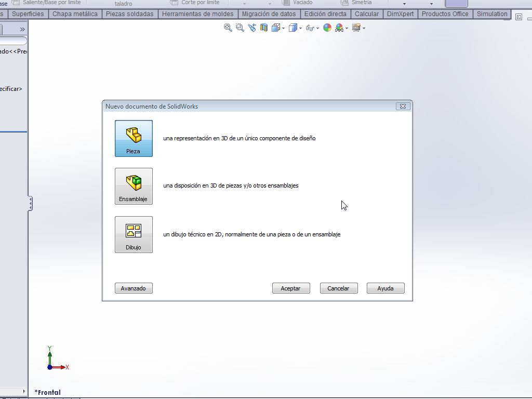Open the DimXpert tab
The height and width of the screenshot is (399, 532).
[x=401, y=14]
